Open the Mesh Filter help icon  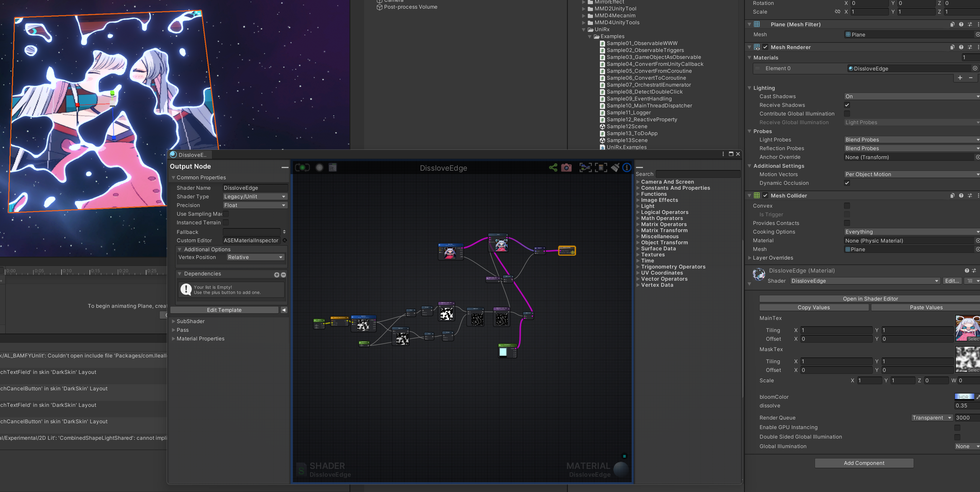click(x=961, y=24)
